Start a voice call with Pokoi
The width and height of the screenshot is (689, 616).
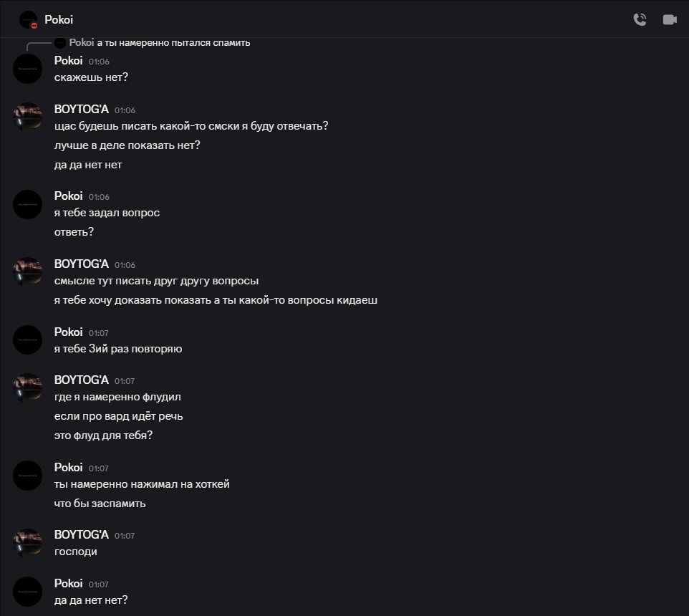tap(640, 20)
